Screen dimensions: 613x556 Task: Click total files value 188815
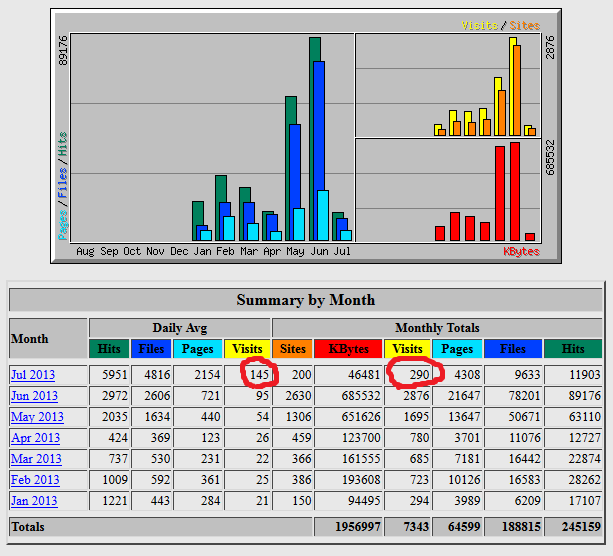[521, 527]
